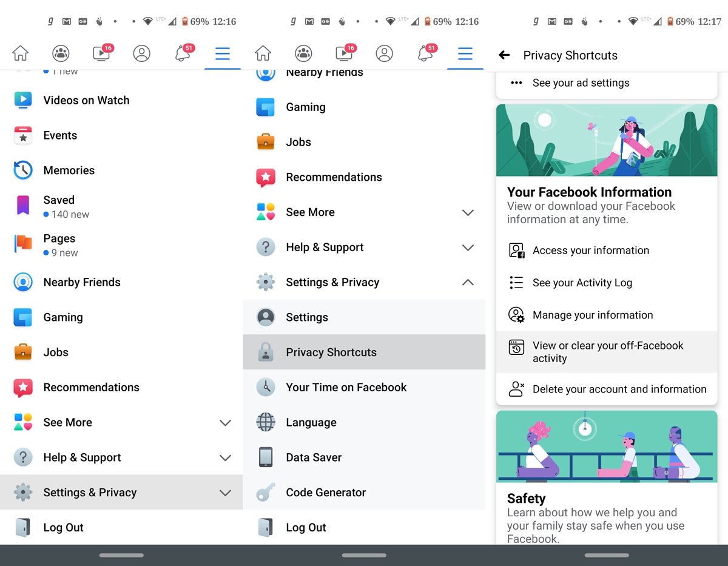Open Watch tab on the middle phone screen
The image size is (728, 566).
click(x=345, y=53)
